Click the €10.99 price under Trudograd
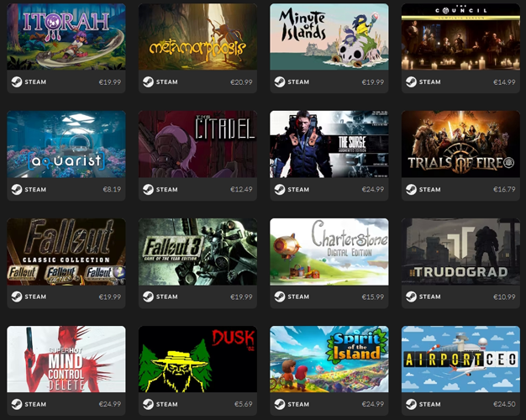 tap(504, 297)
